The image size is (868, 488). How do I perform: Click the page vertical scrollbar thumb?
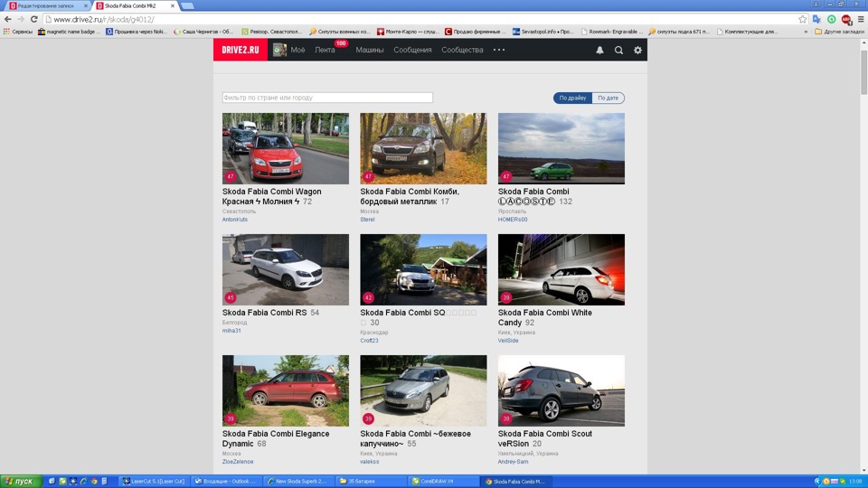click(863, 73)
